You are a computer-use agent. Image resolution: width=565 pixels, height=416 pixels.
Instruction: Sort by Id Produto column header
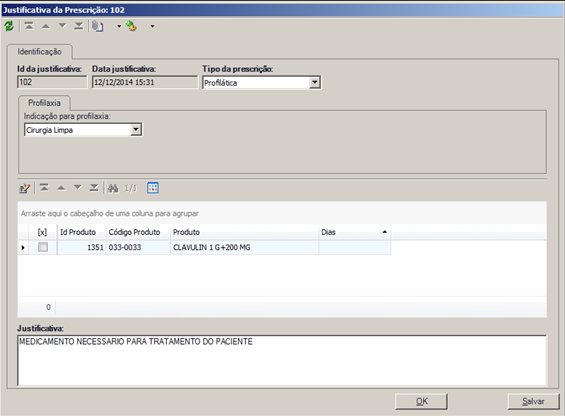pyautogui.click(x=81, y=232)
